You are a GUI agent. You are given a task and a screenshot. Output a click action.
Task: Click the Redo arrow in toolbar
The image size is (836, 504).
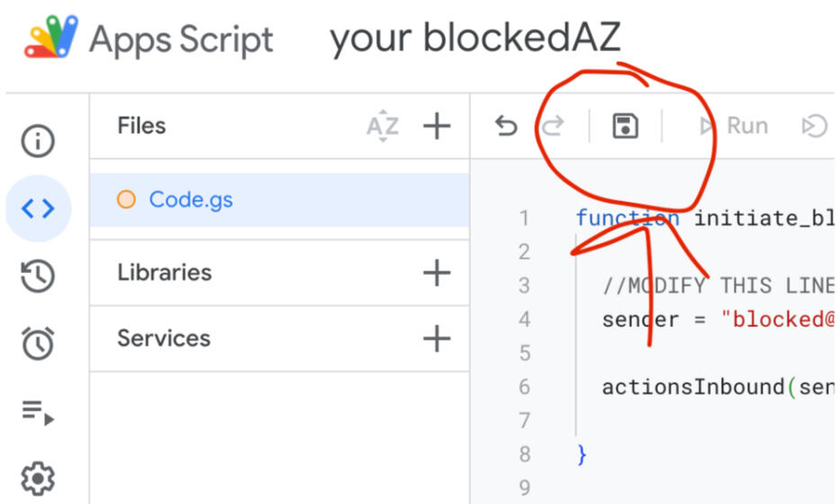point(552,127)
